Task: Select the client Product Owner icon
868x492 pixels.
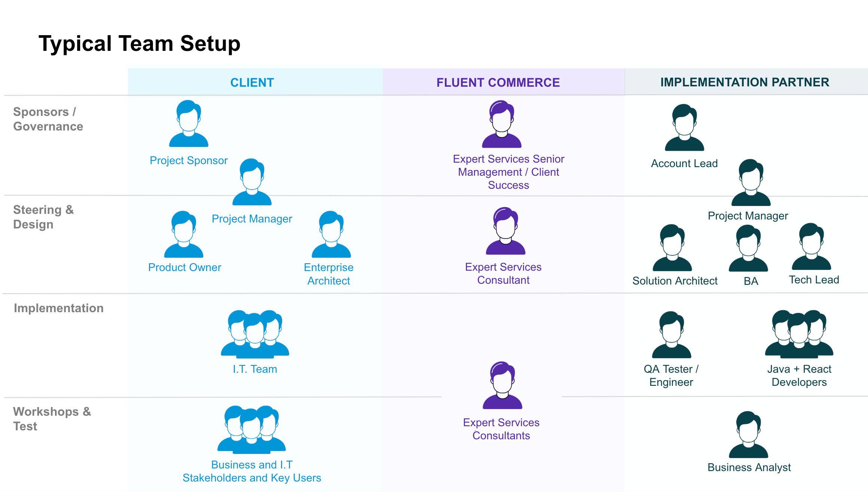Action: click(183, 234)
